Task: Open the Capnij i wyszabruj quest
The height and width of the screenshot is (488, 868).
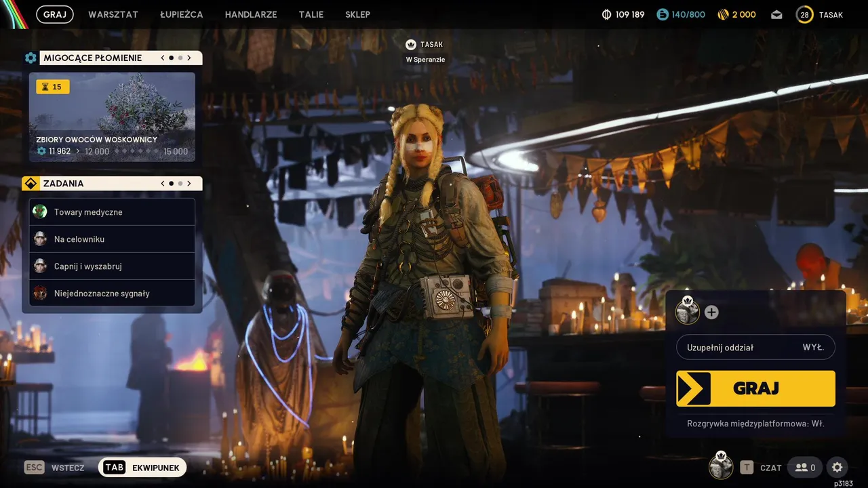Action: point(112,266)
